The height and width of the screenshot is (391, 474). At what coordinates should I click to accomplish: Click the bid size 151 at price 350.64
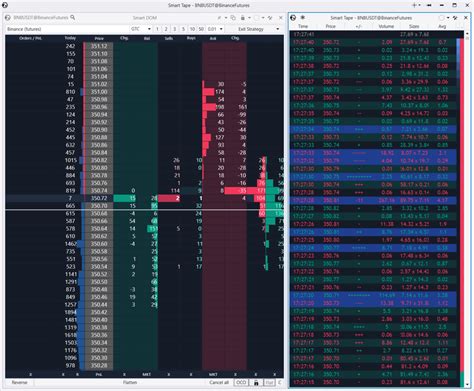153,229
